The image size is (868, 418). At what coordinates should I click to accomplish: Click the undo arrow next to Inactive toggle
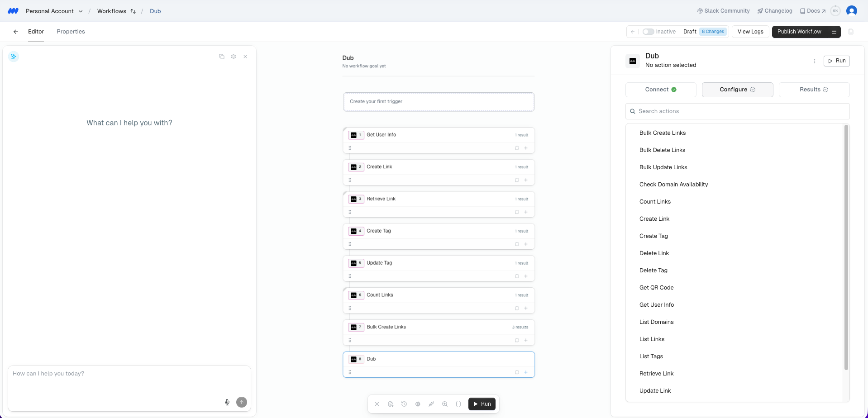(x=633, y=32)
